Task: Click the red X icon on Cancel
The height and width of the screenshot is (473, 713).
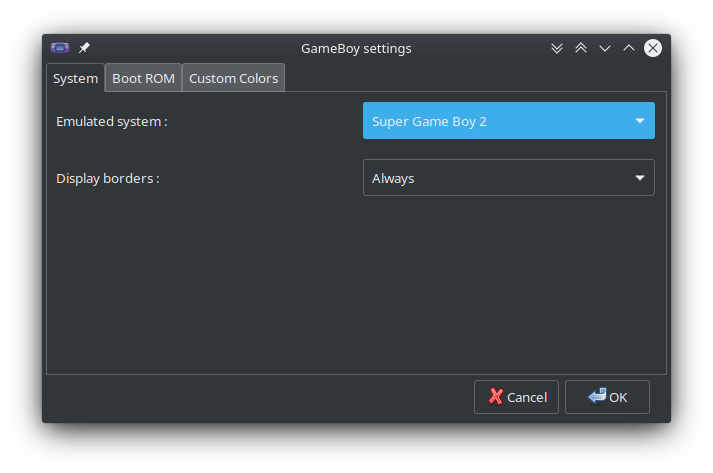Action: [496, 397]
